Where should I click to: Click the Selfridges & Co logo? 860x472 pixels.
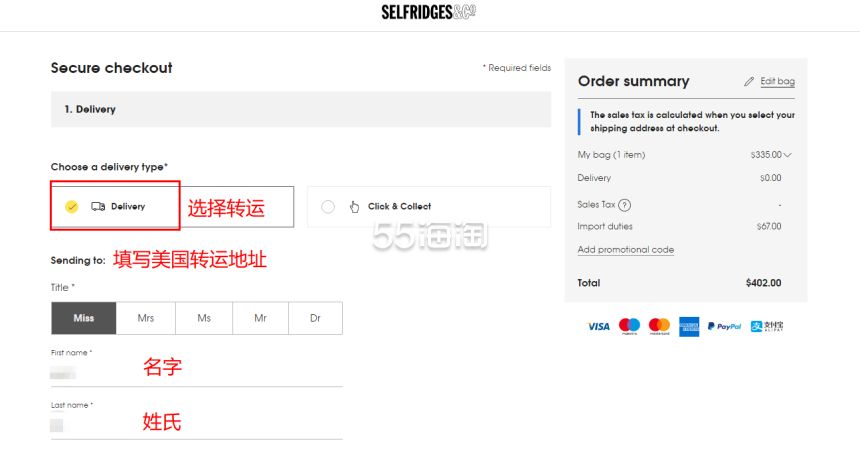(x=428, y=12)
